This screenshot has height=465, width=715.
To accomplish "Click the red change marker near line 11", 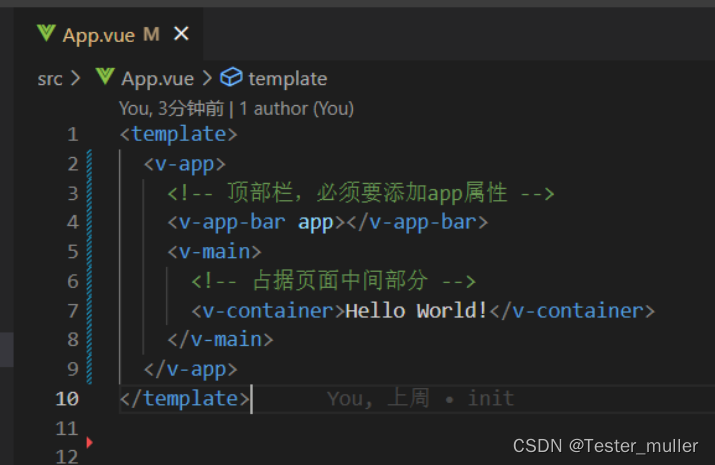I will click(x=89, y=442).
